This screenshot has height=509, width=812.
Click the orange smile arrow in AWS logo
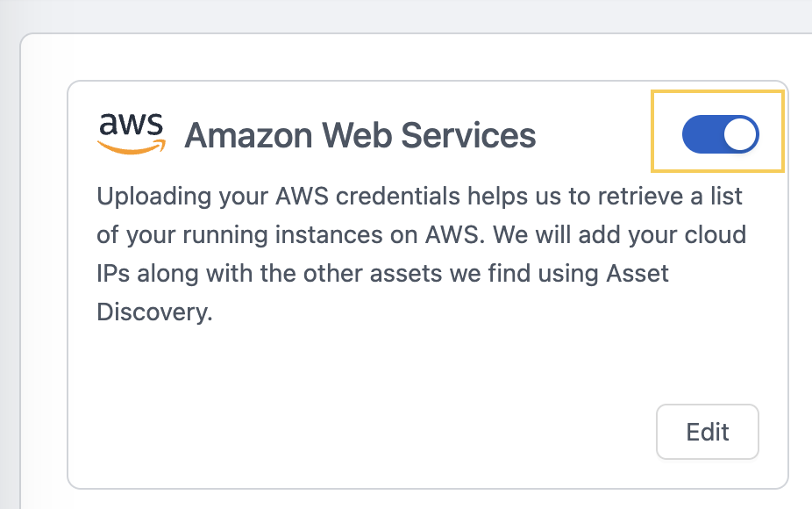[131, 147]
